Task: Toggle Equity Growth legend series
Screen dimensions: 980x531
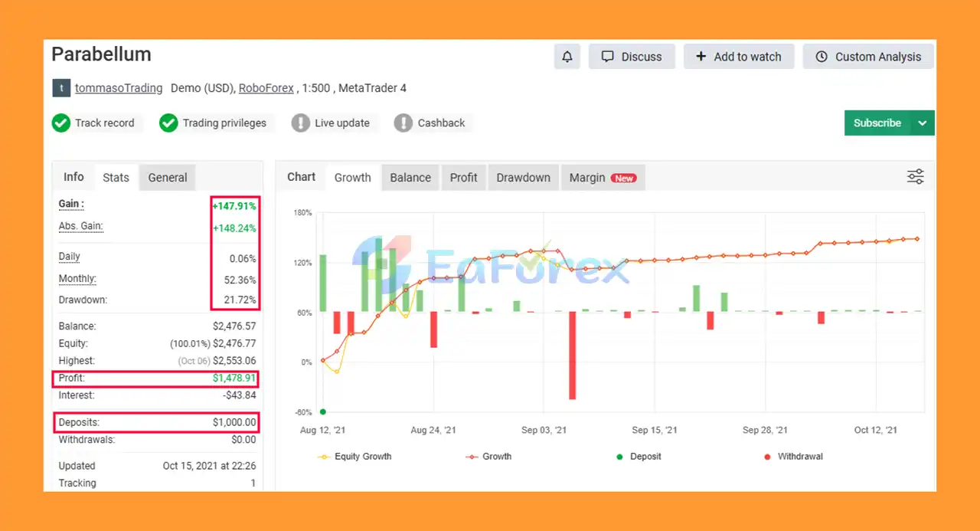Action: point(354,457)
